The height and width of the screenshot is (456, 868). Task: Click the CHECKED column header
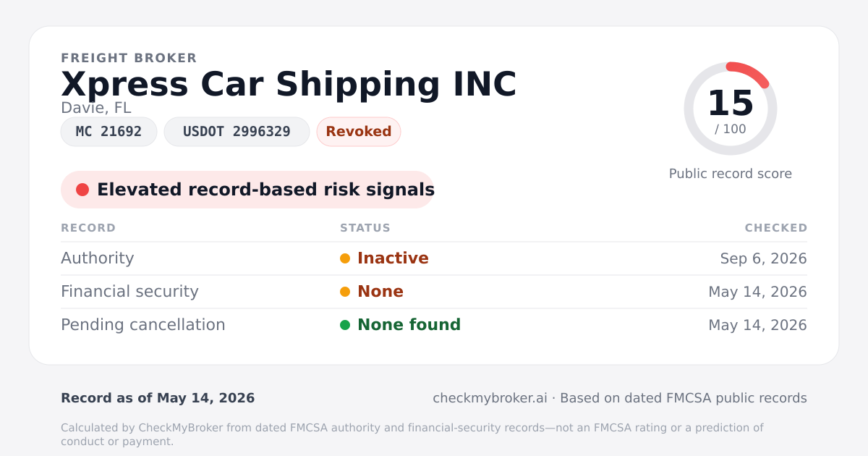pos(776,228)
